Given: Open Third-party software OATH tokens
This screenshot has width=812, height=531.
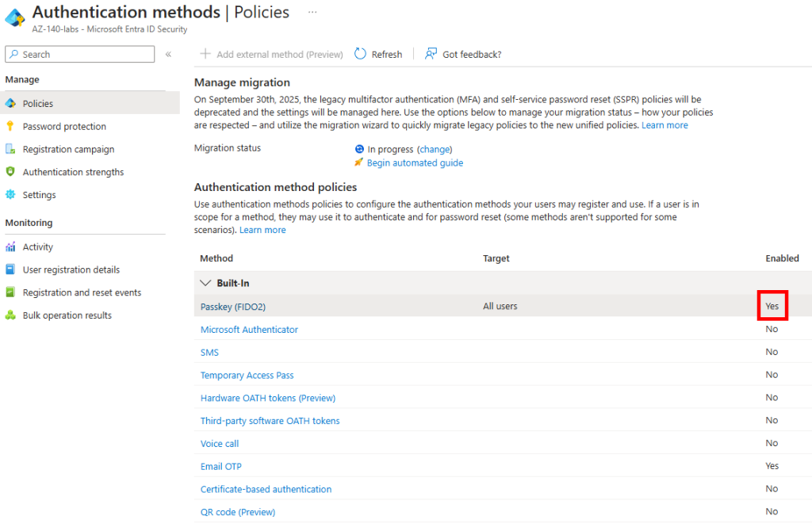Looking at the screenshot, I should tap(270, 420).
